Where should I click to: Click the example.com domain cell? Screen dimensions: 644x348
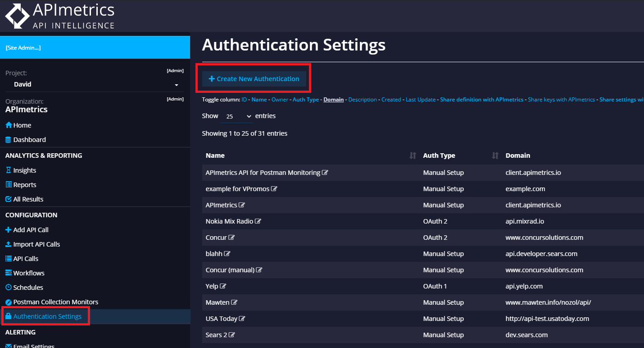click(x=526, y=189)
